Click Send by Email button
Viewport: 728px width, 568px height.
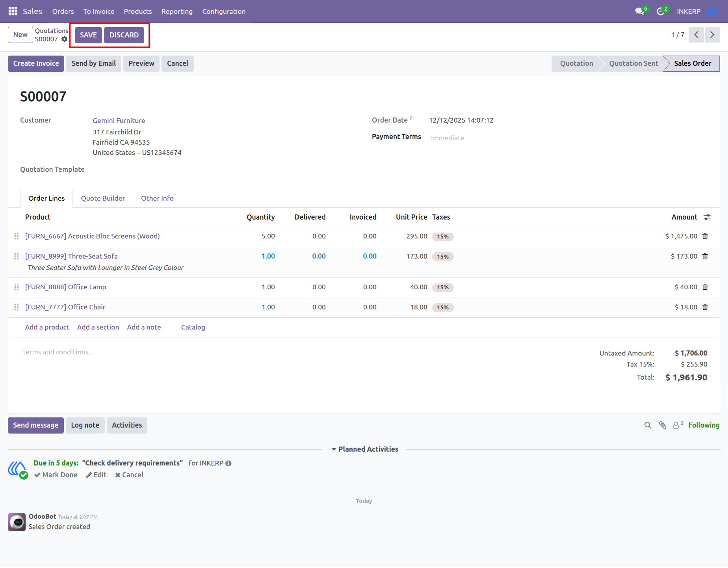point(94,63)
